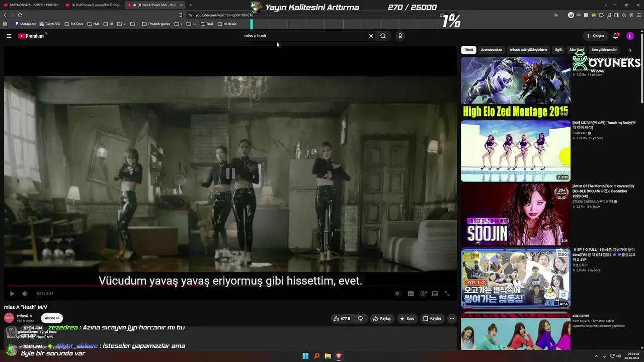
Task: Open the SISTAR Touch my body thumbnail
Action: (516, 151)
